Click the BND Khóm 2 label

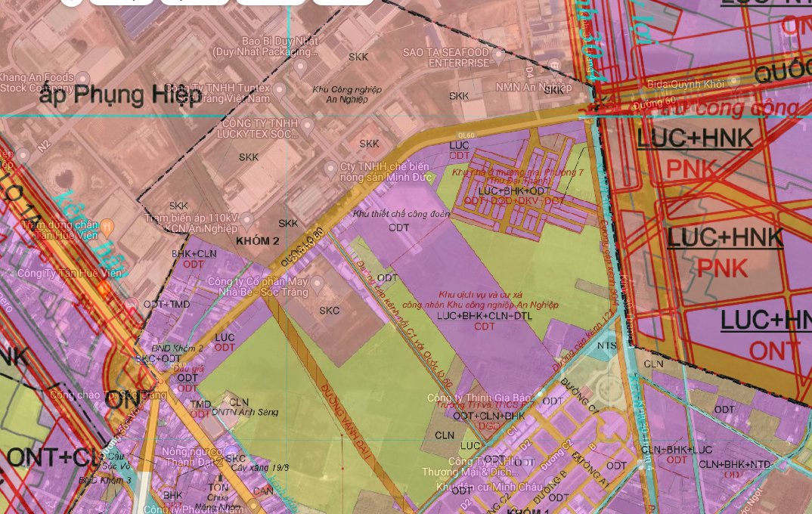coord(177,348)
